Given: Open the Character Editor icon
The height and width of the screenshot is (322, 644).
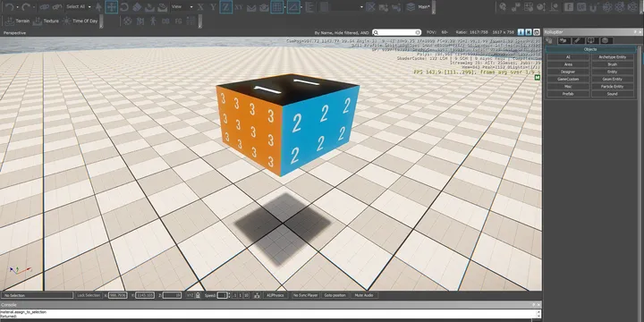Looking at the screenshot, I should (153, 21).
